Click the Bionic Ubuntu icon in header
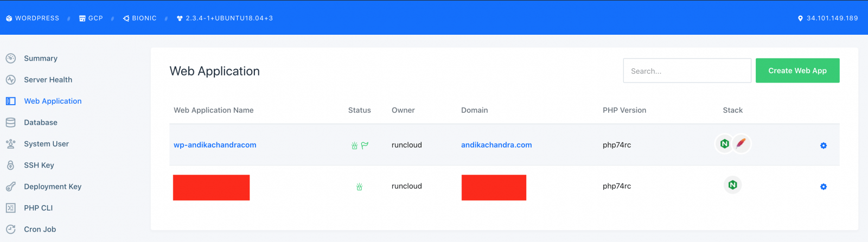Image resolution: width=868 pixels, height=242 pixels. point(126,18)
